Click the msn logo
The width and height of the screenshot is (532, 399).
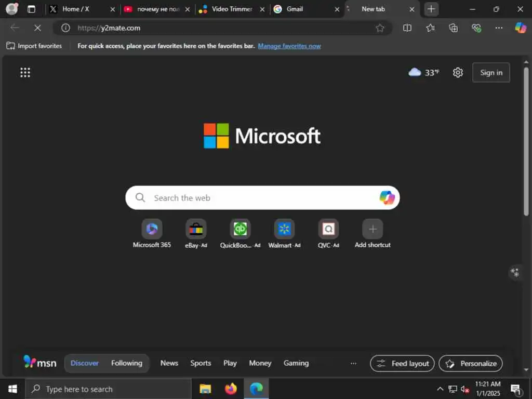click(x=39, y=363)
